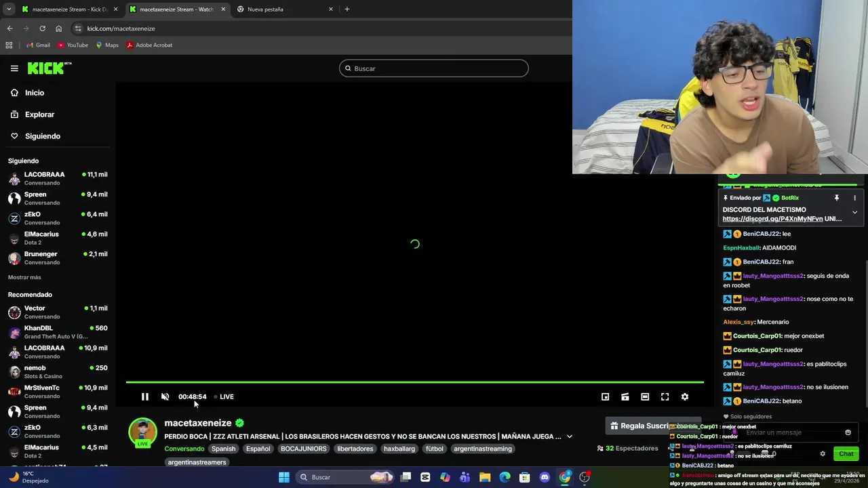Open the LACOBRAAA channel under Siguiendo
868x488 pixels.
pyautogui.click(x=58, y=178)
